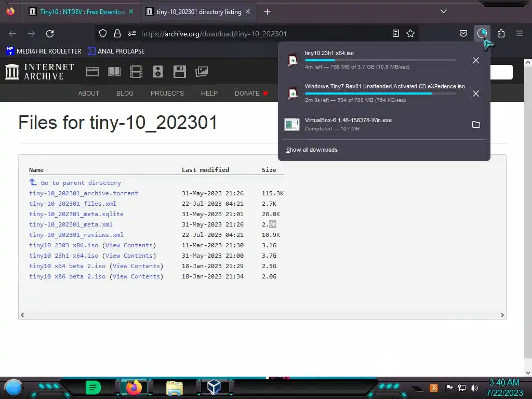Image resolution: width=532 pixels, height=399 pixels.
Task: Close the Tiny10 : NTDEV tab
Action: (131, 11)
